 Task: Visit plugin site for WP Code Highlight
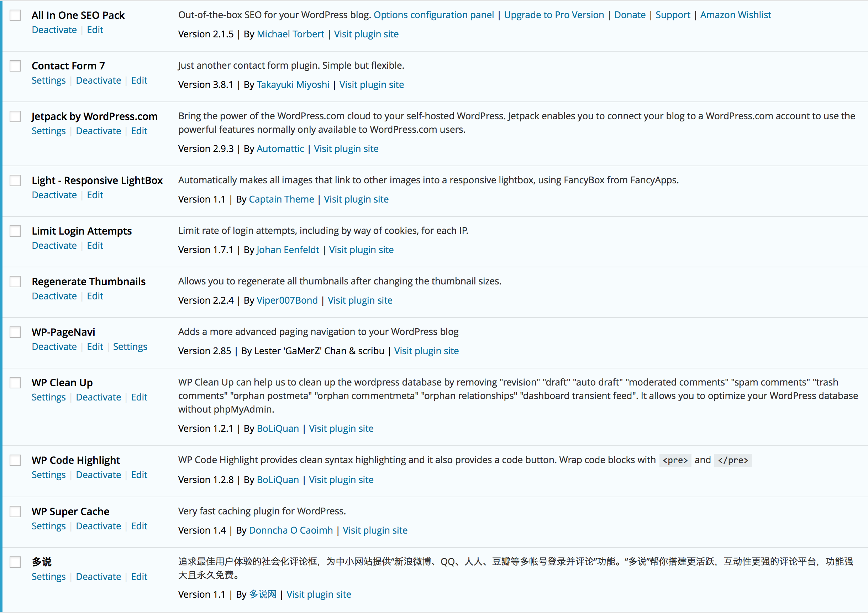[341, 480]
